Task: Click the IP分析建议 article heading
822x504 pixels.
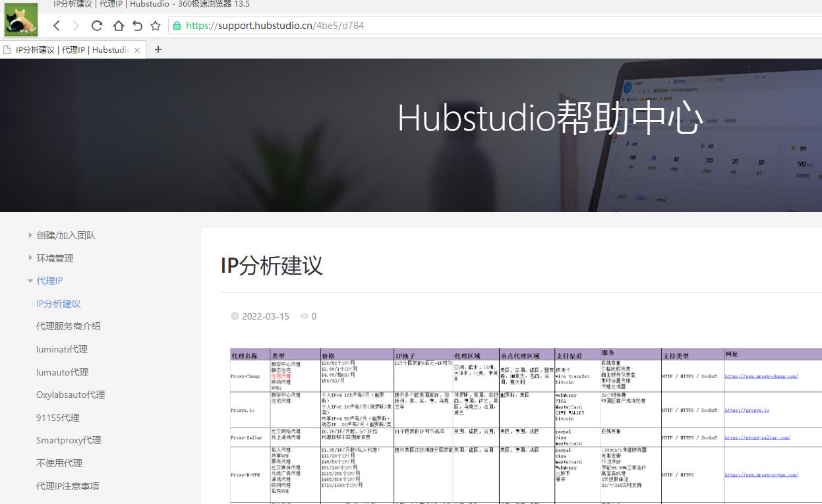Action: 272,266
